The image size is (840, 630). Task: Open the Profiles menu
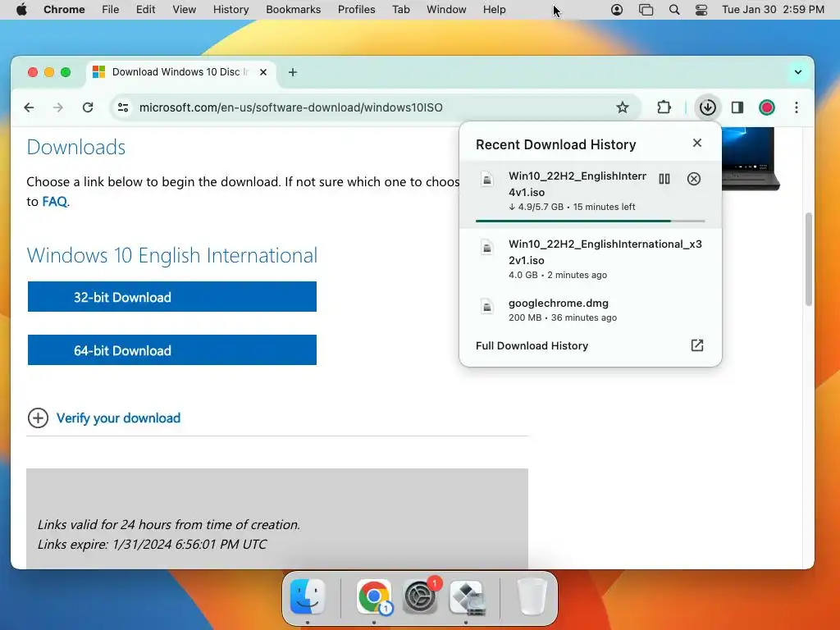(356, 10)
